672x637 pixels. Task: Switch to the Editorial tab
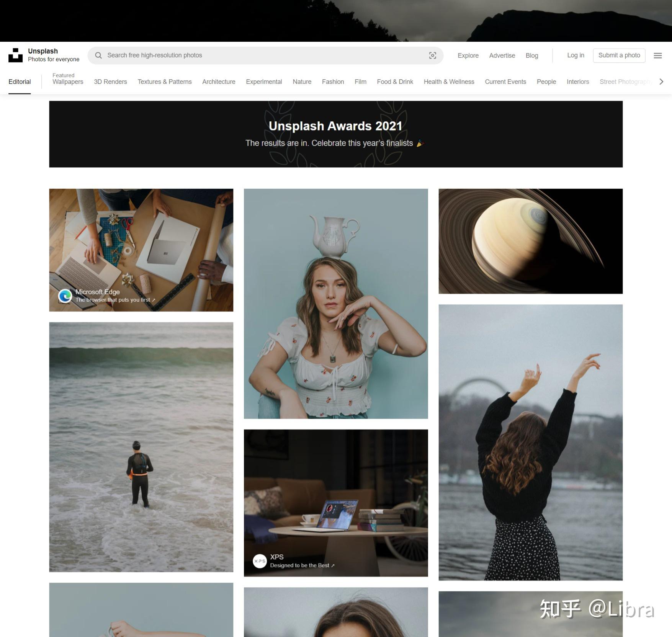[20, 82]
